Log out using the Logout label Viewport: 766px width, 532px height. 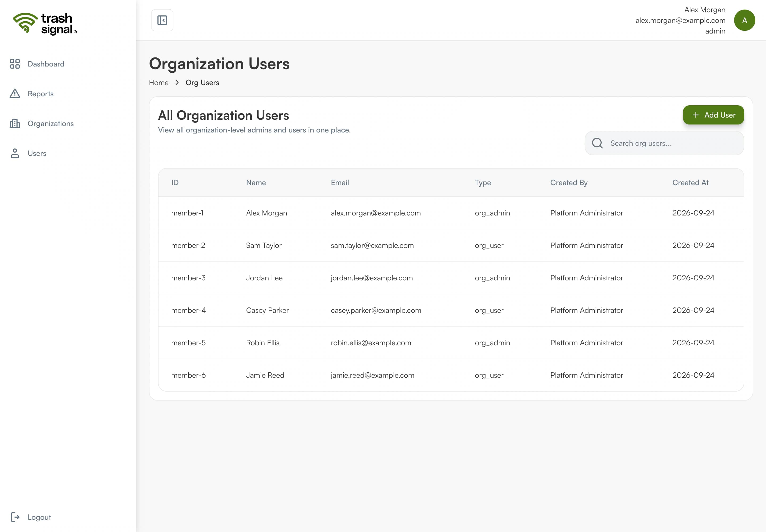(39, 517)
